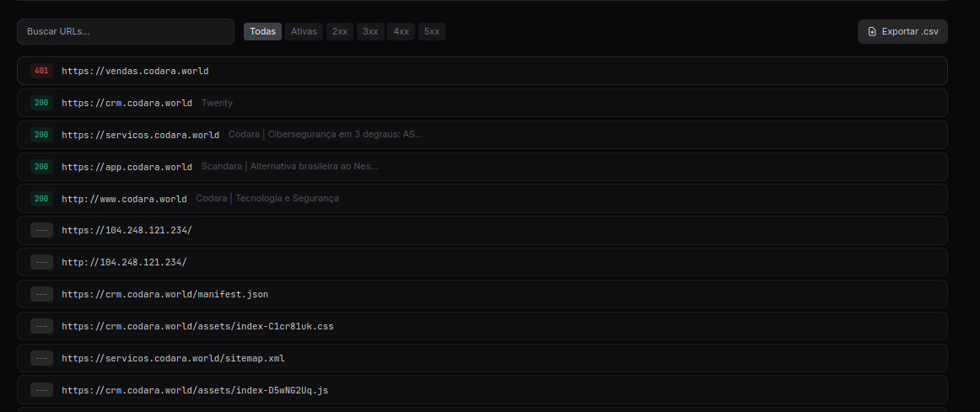Open servicos.codara.world/sitemap.xml row
Image resolution: width=980 pixels, height=412 pixels.
click(482, 358)
